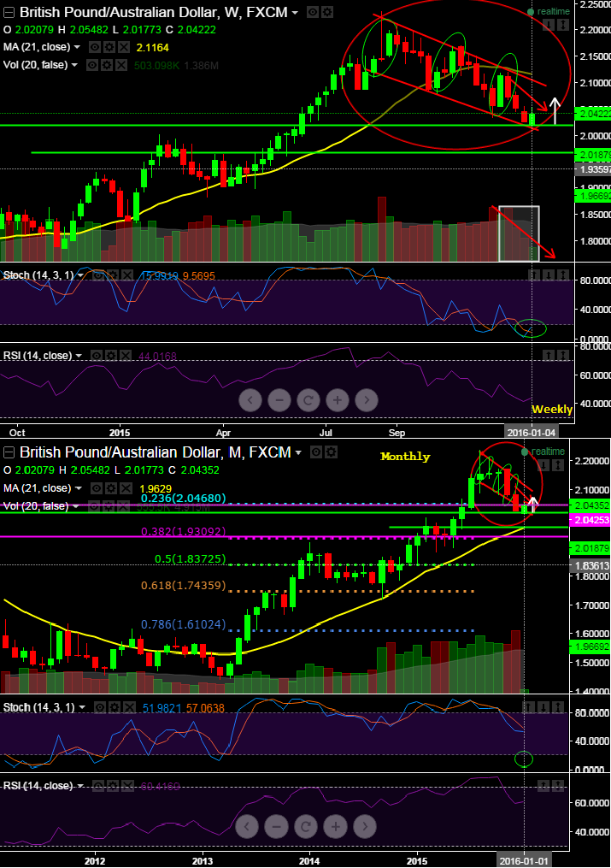Remove weekly MA (21, close) indicator
This screenshot has width=611, height=868.
pyautogui.click(x=124, y=48)
